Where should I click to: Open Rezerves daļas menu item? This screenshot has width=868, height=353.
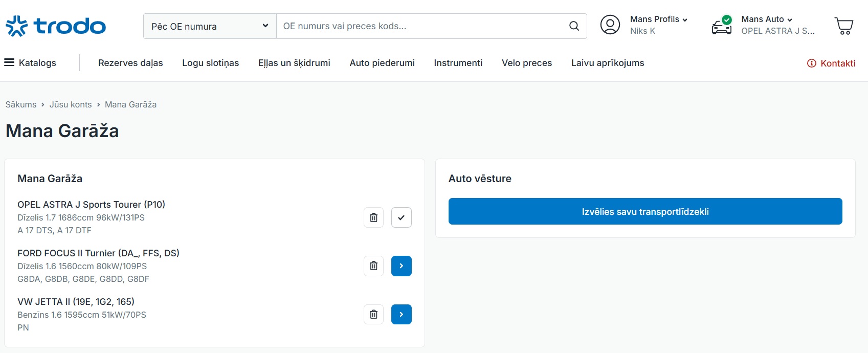point(130,63)
